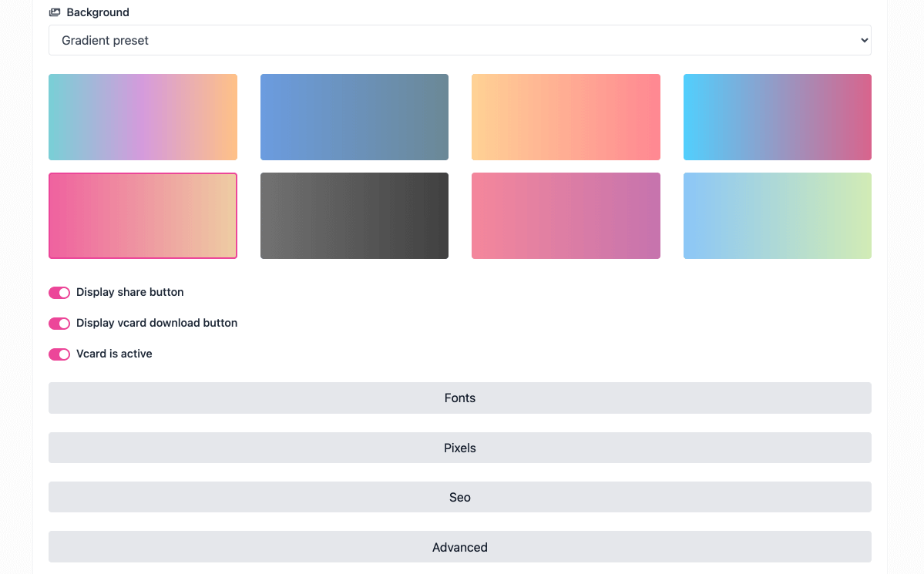The height and width of the screenshot is (574, 924).
Task: Expand the Advanced section
Action: tap(459, 547)
